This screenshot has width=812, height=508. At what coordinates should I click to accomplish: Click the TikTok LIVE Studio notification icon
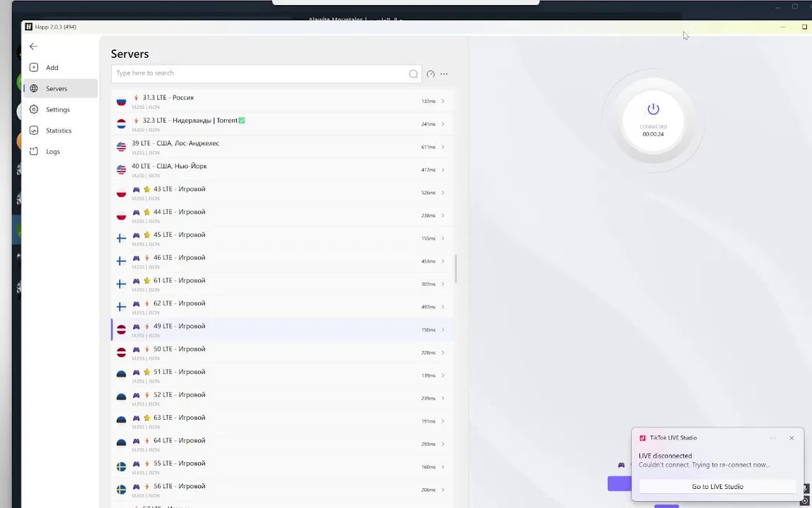tap(643, 438)
